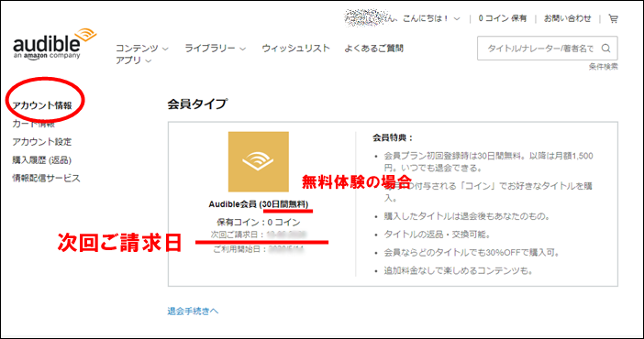Click the title/narrator search field
Image resolution: width=644 pixels, height=339 pixels.
[x=547, y=49]
